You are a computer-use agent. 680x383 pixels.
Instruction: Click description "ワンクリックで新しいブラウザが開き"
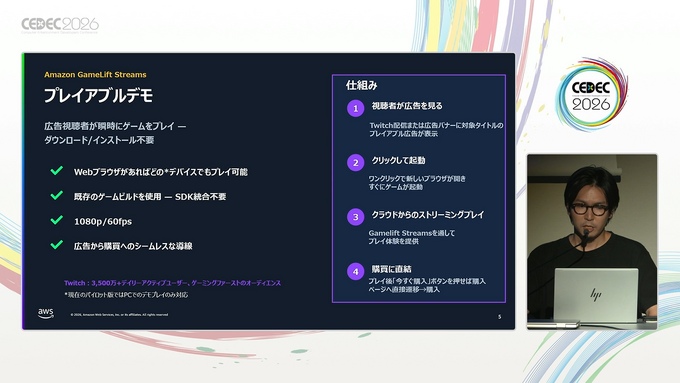pyautogui.click(x=417, y=179)
